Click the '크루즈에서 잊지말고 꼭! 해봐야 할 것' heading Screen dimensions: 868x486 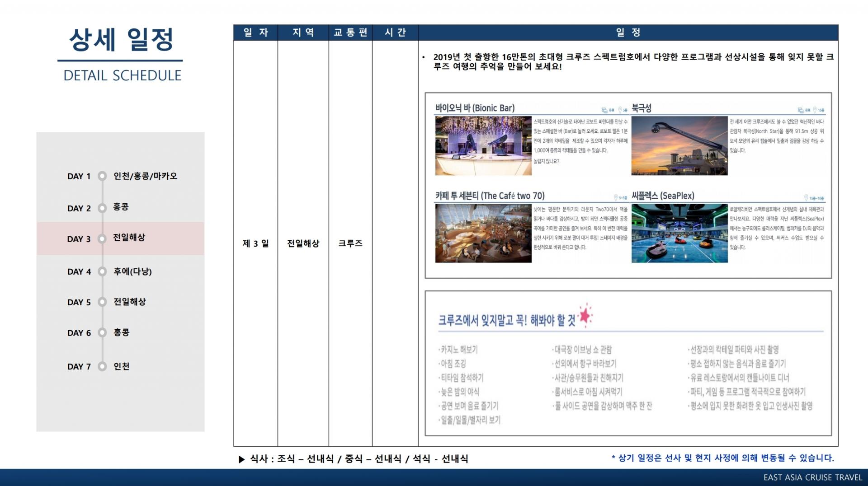pyautogui.click(x=507, y=320)
